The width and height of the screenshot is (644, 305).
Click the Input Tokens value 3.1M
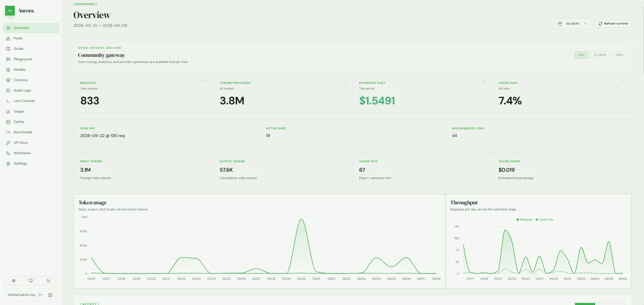[x=86, y=170]
